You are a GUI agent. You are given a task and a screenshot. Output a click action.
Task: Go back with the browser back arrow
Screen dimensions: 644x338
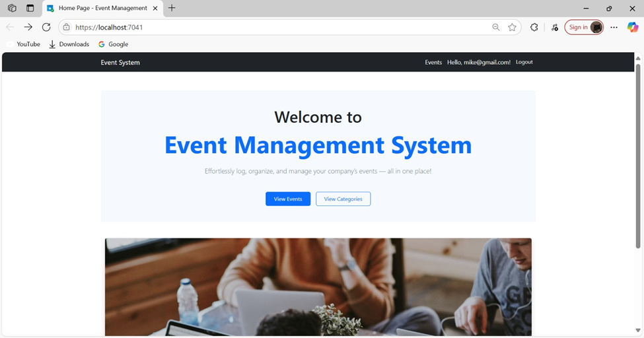11,27
